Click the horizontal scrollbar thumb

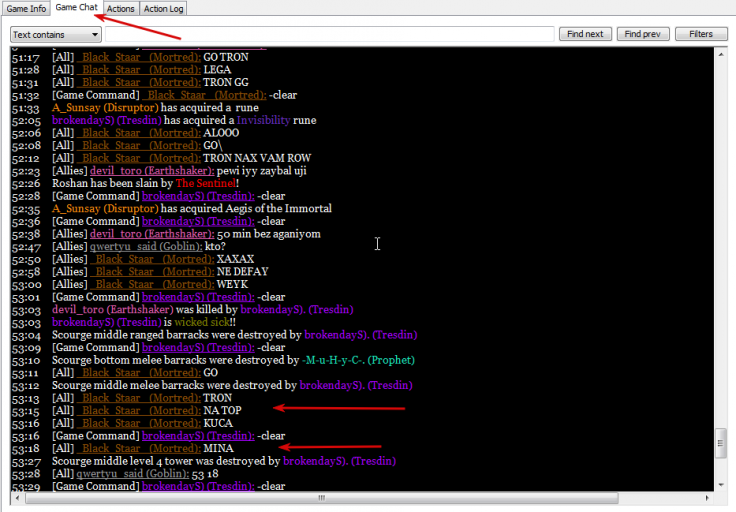pos(322,497)
